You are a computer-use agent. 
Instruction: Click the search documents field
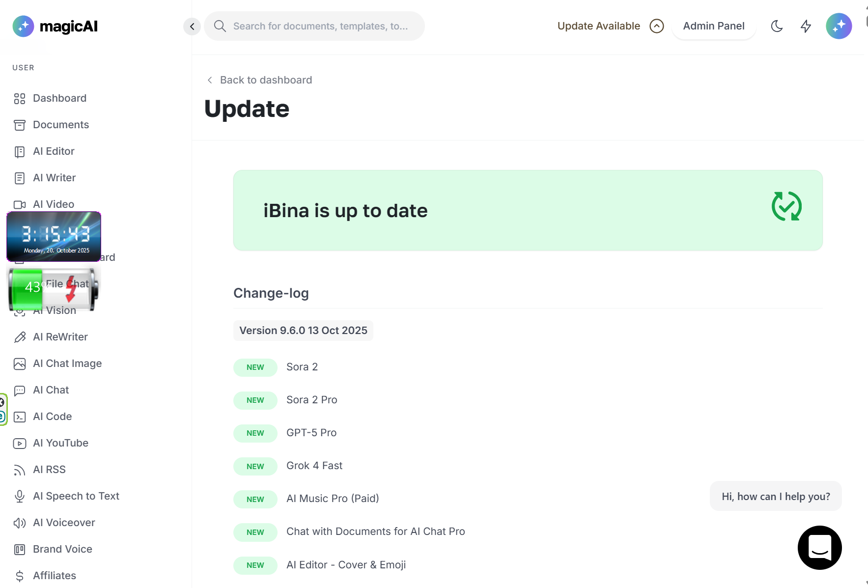pyautogui.click(x=320, y=26)
